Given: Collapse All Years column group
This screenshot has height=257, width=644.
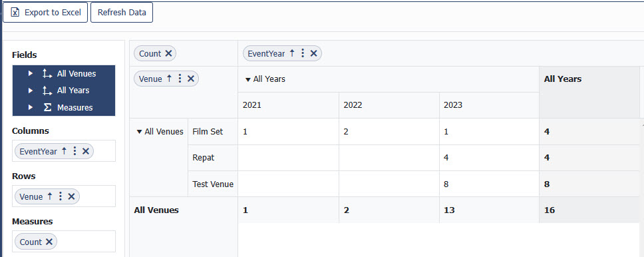Looking at the screenshot, I should coord(247,79).
